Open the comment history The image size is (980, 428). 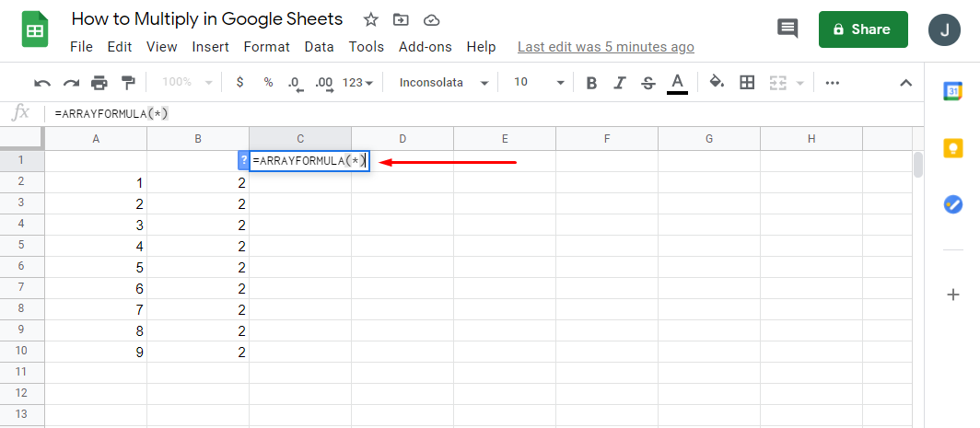[x=787, y=29]
